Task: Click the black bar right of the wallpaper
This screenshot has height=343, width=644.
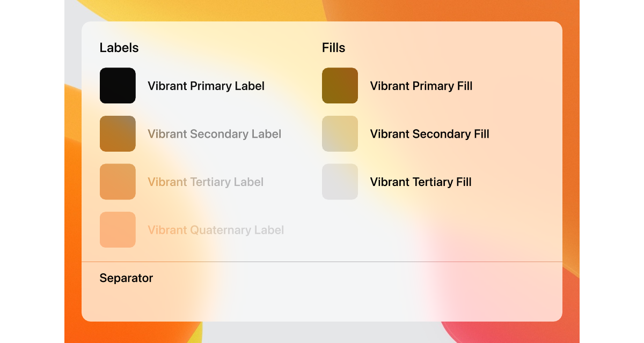Action: [612, 171]
